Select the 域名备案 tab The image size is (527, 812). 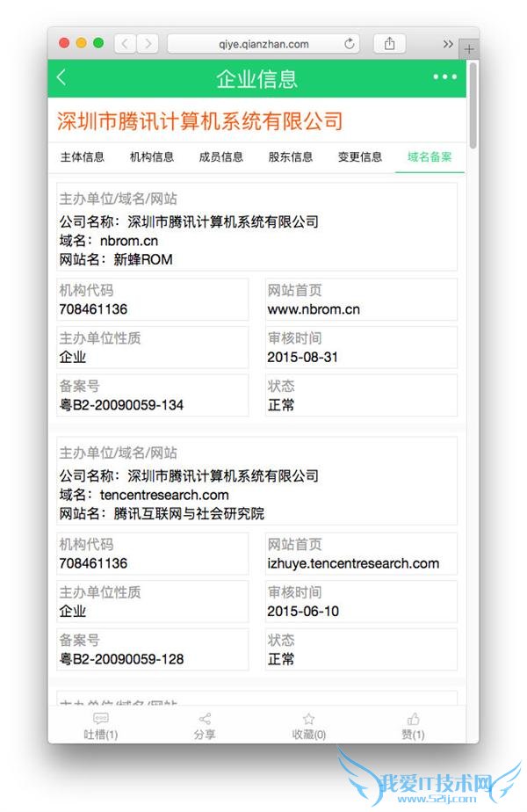430,157
